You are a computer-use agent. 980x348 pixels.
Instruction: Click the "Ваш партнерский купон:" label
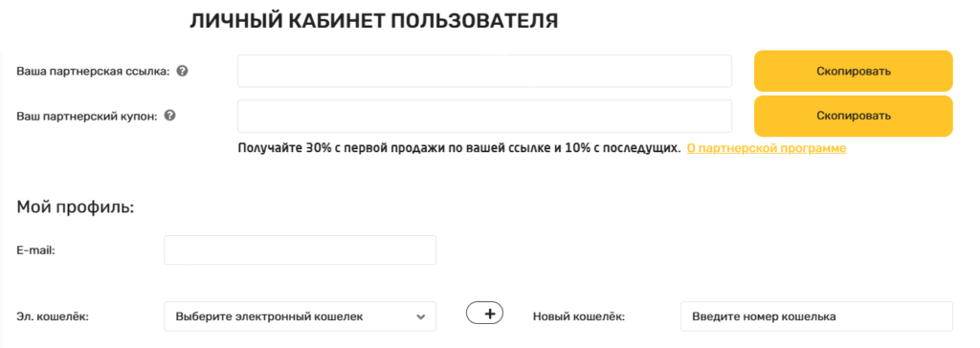click(87, 116)
